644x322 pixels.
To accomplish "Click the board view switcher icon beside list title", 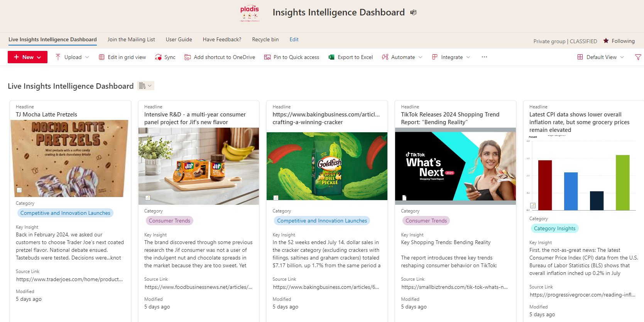I will click(142, 86).
